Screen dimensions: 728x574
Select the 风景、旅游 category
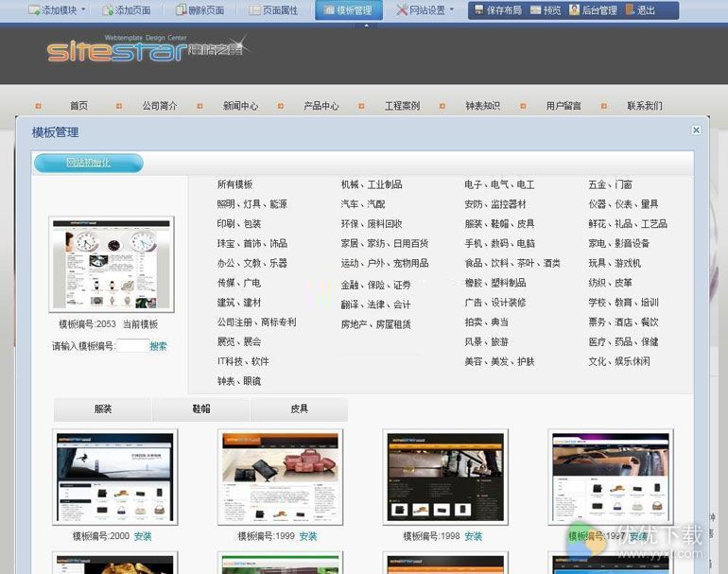[x=487, y=341]
